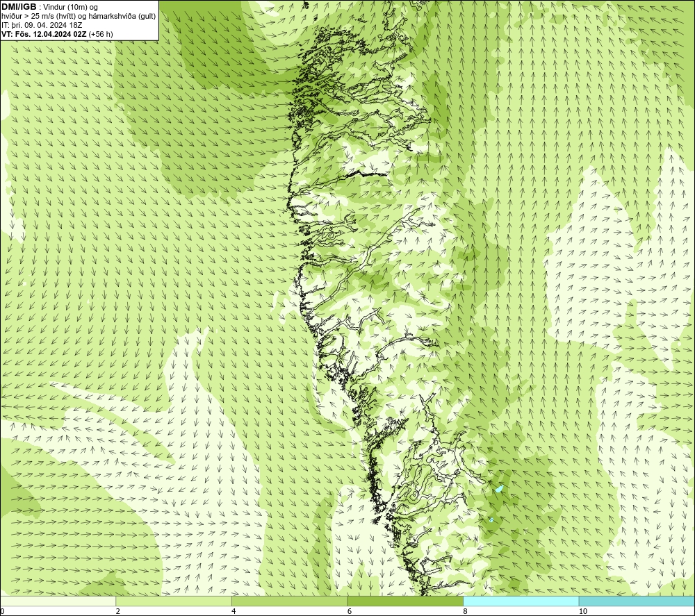Click the legend scale label "10"
The image size is (695, 616).
[x=583, y=612]
